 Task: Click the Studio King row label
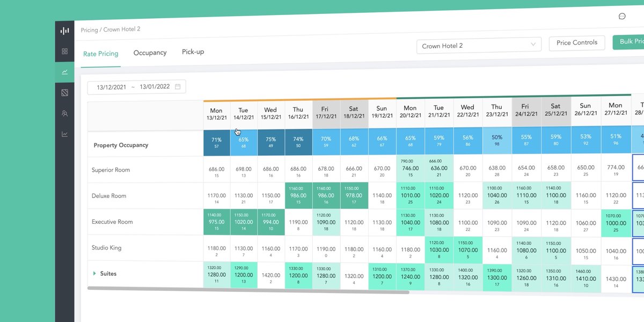coord(107,248)
